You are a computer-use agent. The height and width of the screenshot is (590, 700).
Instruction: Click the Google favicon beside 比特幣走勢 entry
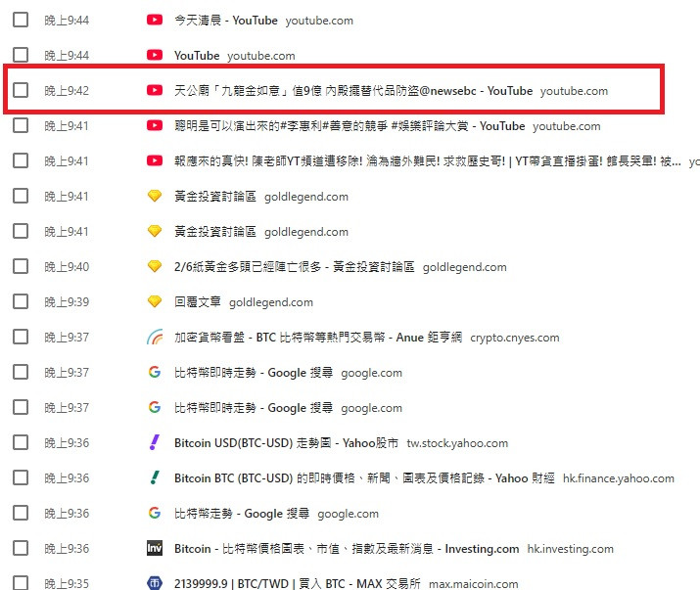155,513
